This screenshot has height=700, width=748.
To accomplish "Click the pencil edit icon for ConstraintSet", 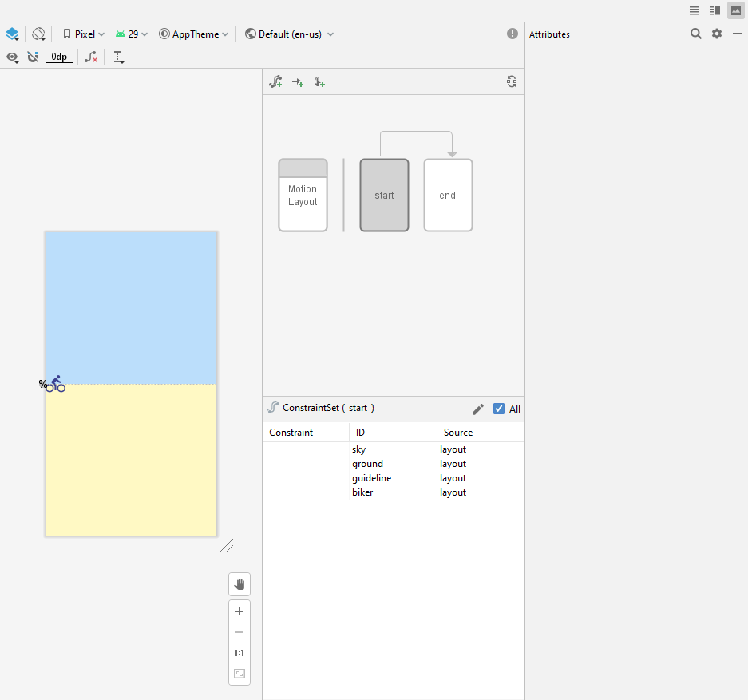I will [x=478, y=409].
